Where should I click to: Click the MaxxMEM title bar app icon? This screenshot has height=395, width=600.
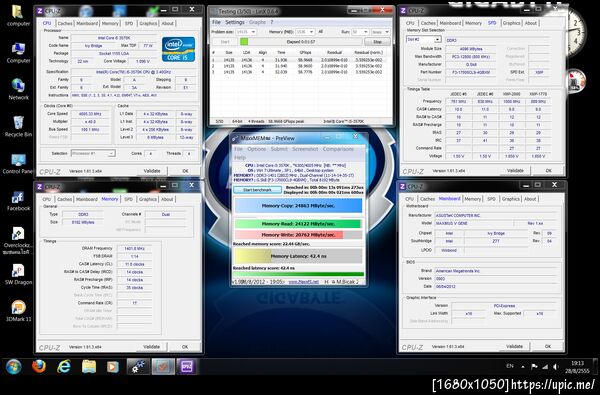click(234, 138)
